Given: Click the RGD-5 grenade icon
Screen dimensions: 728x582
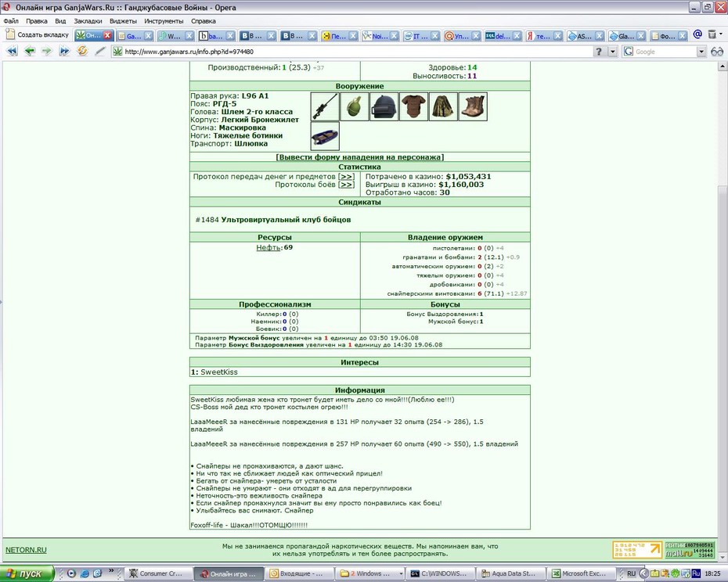Looking at the screenshot, I should (355, 106).
